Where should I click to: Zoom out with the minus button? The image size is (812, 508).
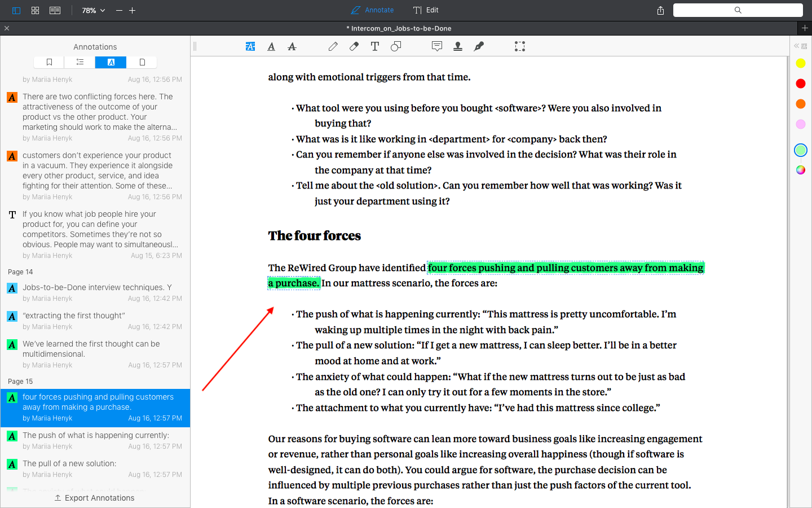119,10
